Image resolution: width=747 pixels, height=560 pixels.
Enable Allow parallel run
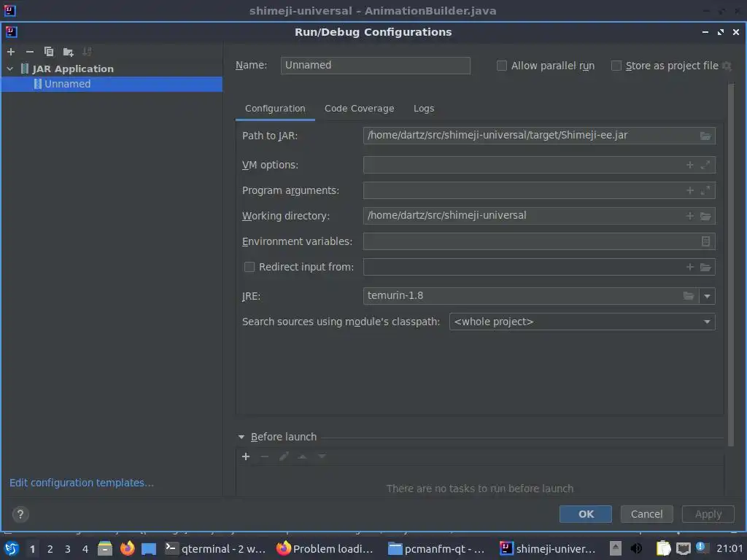pyautogui.click(x=502, y=66)
